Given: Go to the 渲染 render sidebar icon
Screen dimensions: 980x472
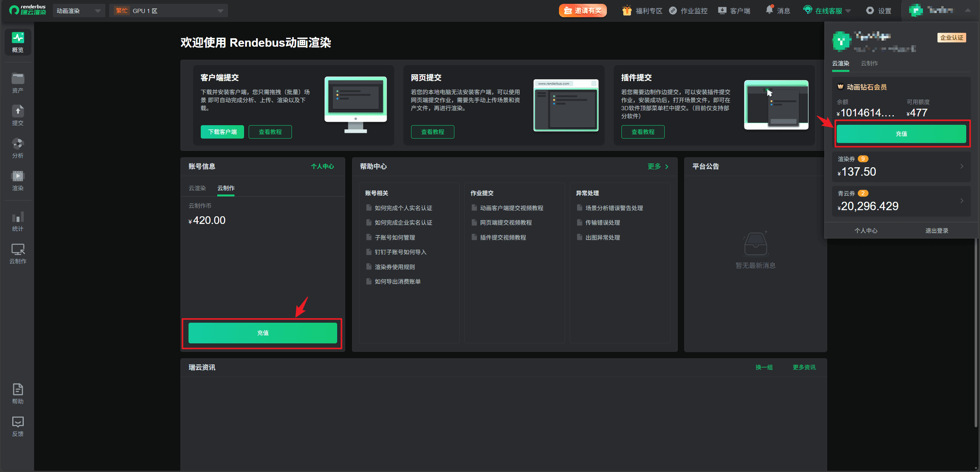Looking at the screenshot, I should [18, 177].
